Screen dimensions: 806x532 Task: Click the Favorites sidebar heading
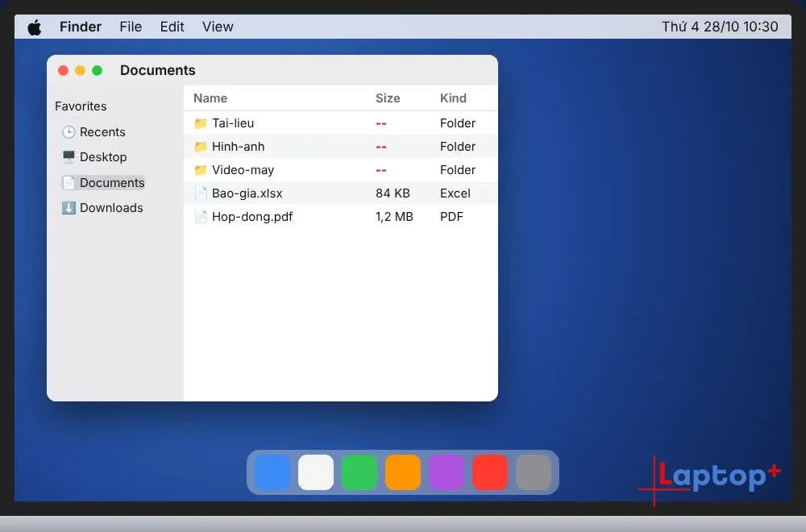(81, 106)
